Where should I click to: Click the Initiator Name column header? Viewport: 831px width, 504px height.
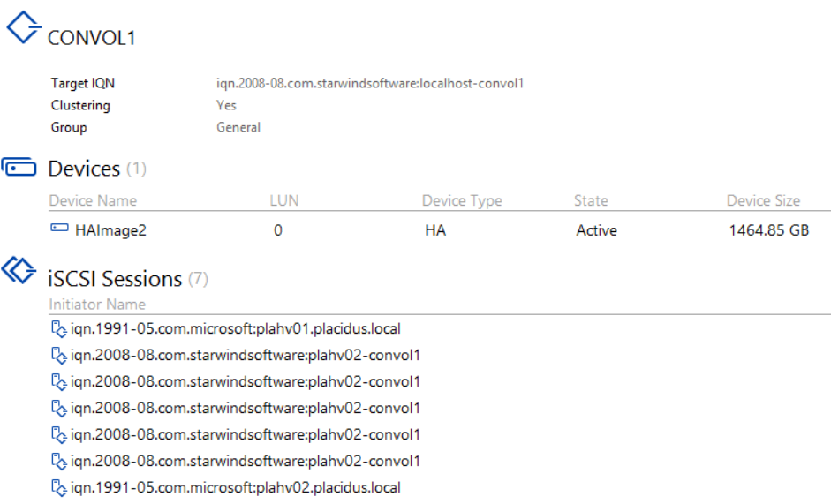pyautogui.click(x=97, y=305)
